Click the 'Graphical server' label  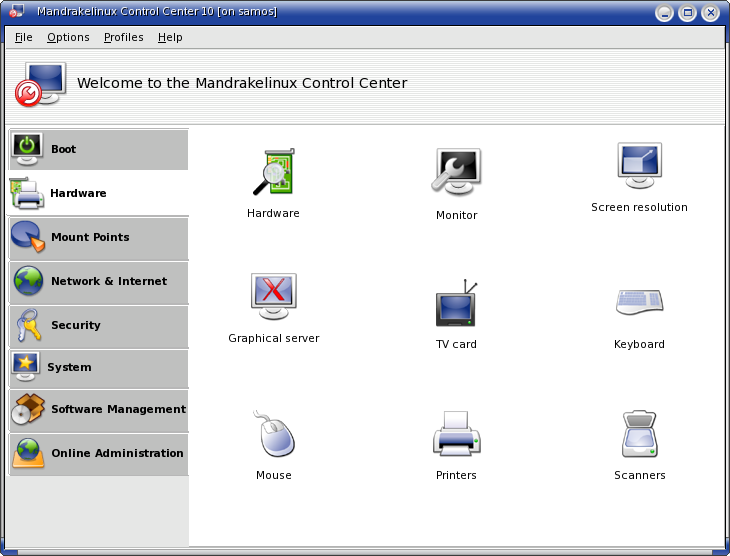pyautogui.click(x=274, y=339)
